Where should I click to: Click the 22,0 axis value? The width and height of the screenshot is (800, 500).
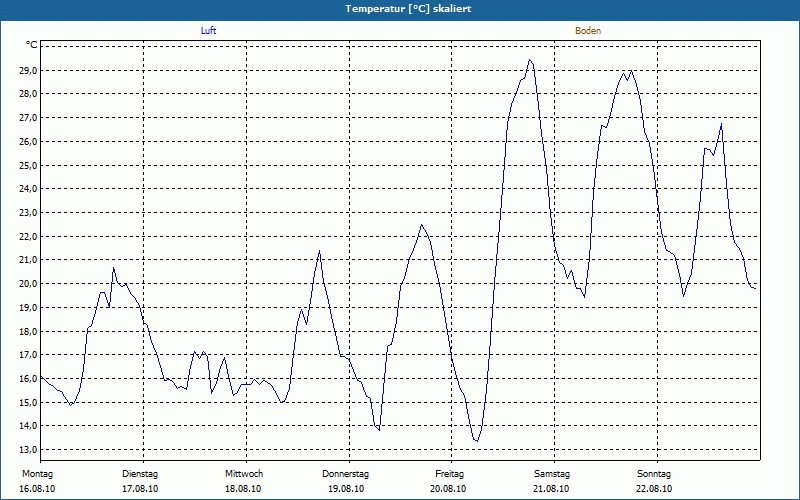28,236
